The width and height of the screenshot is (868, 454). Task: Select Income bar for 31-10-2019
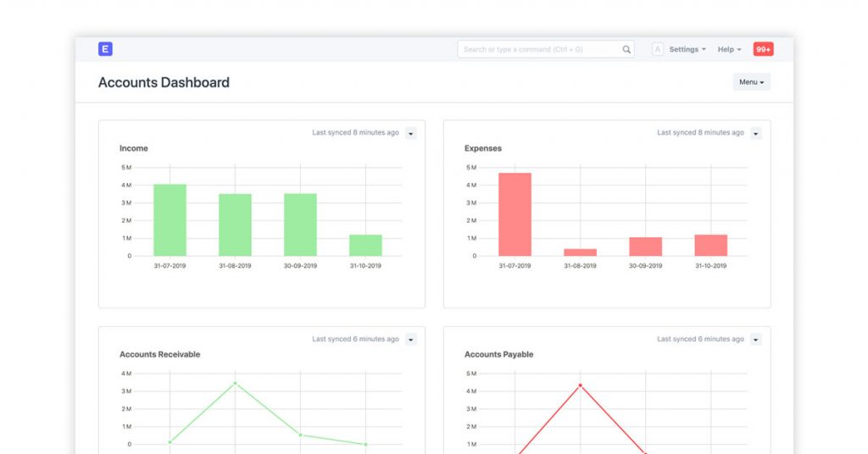pos(365,246)
